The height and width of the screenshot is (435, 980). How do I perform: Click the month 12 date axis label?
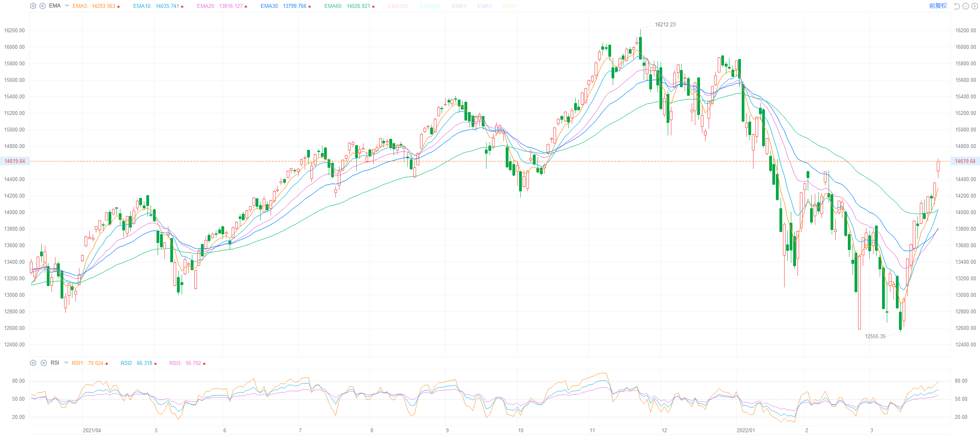point(664,430)
